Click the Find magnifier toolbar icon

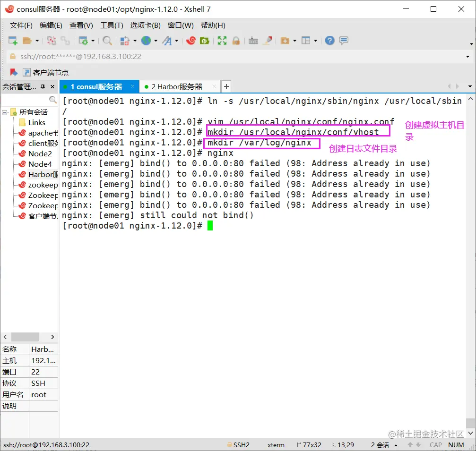pyautogui.click(x=107, y=41)
